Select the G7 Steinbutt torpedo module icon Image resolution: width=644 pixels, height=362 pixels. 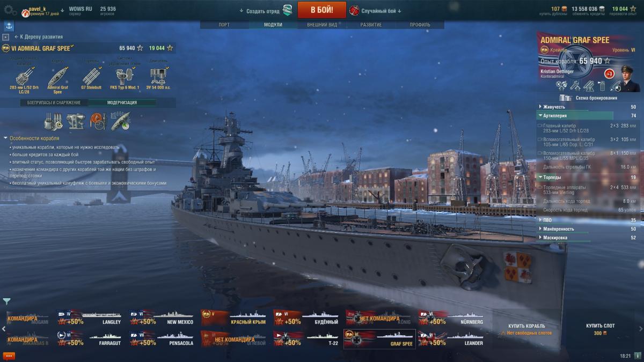point(91,76)
